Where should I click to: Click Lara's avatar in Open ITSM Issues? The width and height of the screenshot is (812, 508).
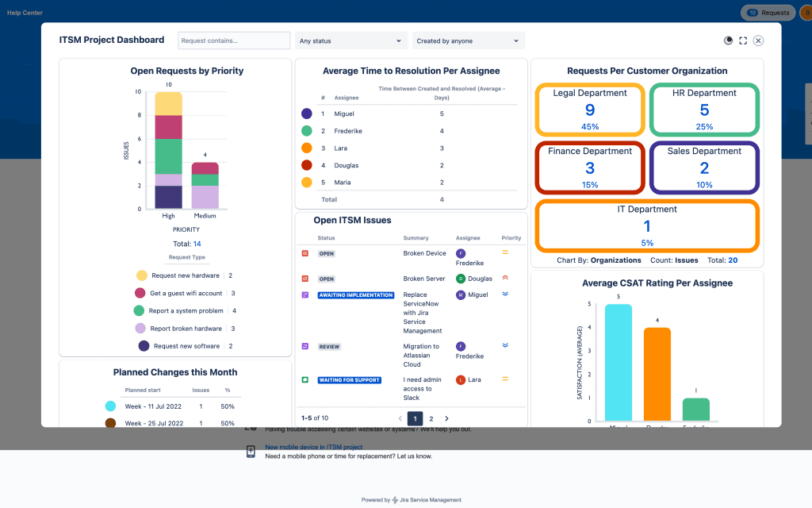[461, 380]
